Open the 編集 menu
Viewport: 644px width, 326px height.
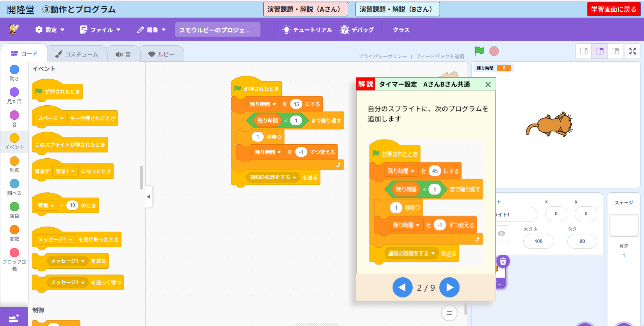coord(151,30)
